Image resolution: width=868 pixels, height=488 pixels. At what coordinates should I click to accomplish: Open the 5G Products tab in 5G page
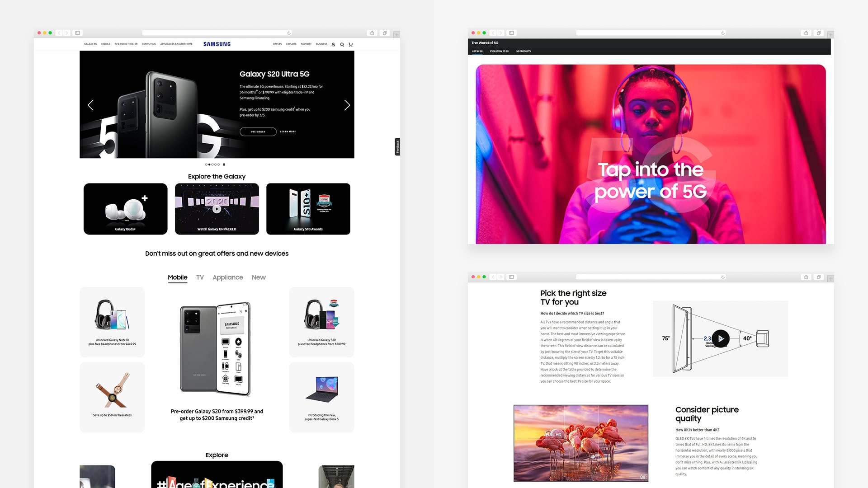point(524,51)
